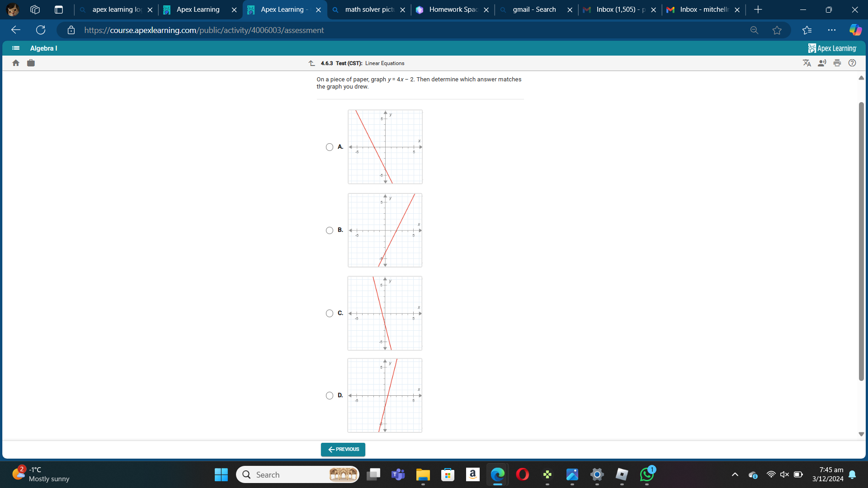868x488 pixels.
Task: Click the PREVIOUS navigation button
Action: click(343, 449)
